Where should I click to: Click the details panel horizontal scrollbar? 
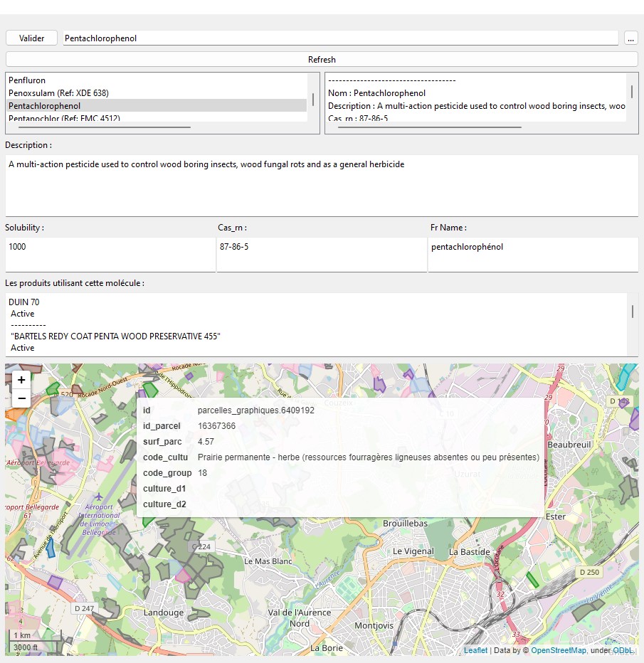point(430,127)
